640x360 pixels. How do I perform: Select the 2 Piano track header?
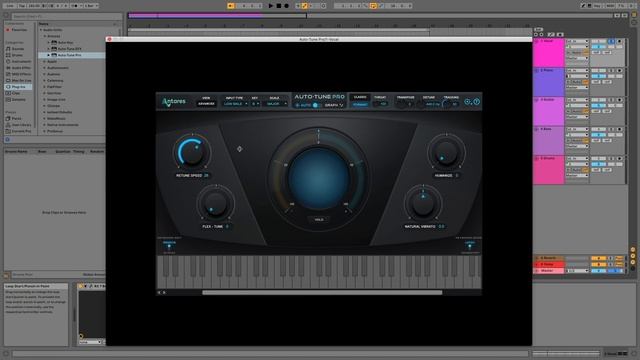[549, 82]
